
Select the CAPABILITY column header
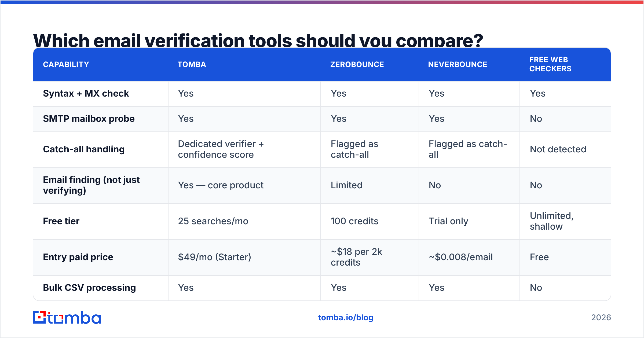[x=66, y=64]
